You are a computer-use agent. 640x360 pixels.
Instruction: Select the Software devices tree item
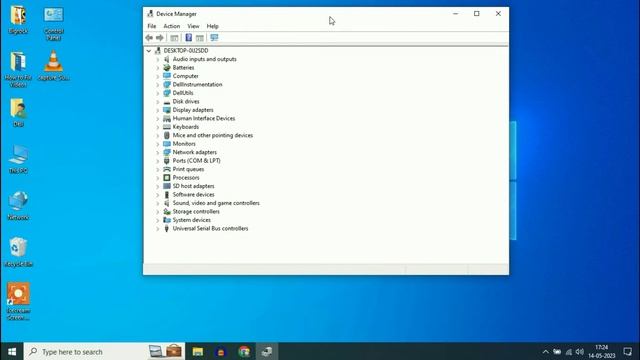pos(193,195)
